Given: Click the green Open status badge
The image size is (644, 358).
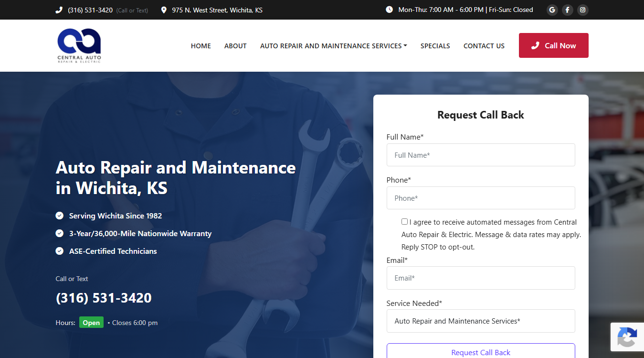Looking at the screenshot, I should tap(91, 323).
